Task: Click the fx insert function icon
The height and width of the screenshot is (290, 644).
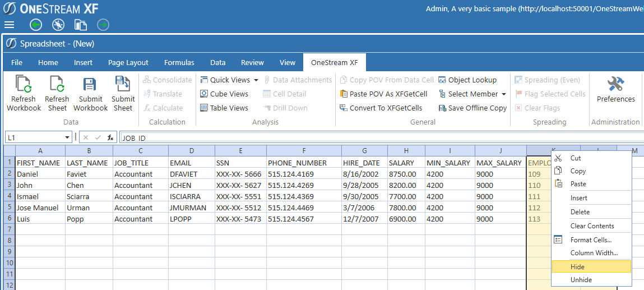Action: 110,137
